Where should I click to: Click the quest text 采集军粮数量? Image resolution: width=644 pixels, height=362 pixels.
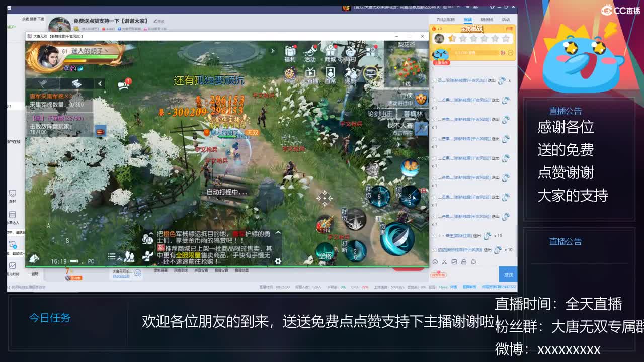click(56, 105)
